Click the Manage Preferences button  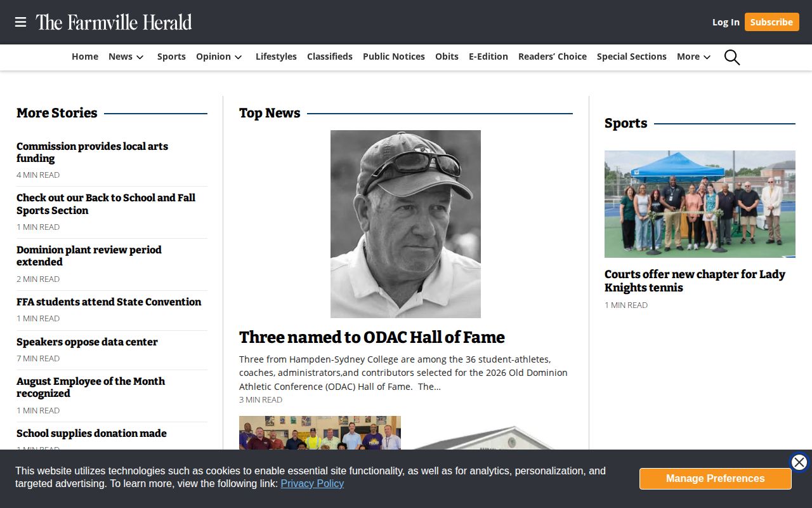coord(715,479)
